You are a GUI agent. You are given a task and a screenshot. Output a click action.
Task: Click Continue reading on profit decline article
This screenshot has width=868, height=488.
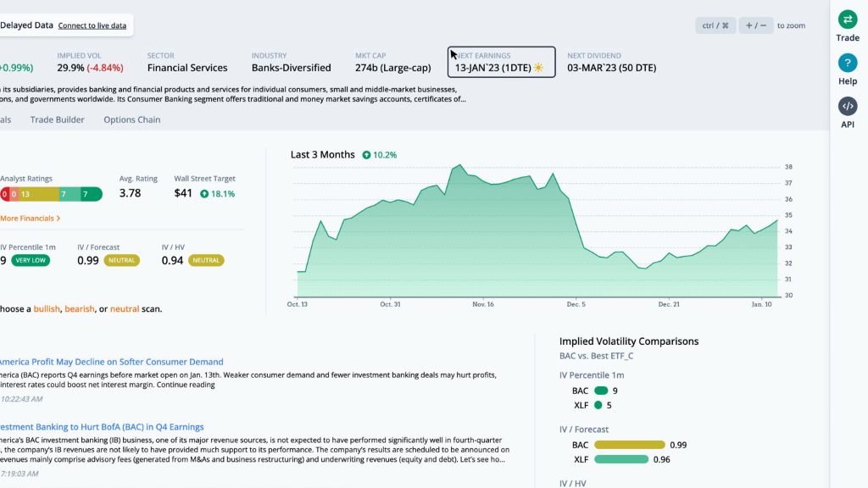click(186, 385)
